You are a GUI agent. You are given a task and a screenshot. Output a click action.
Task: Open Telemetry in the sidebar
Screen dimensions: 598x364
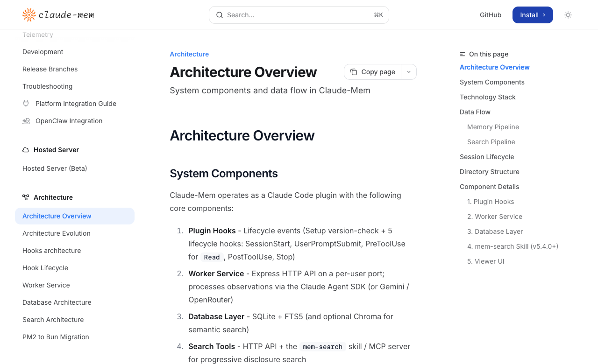click(38, 35)
